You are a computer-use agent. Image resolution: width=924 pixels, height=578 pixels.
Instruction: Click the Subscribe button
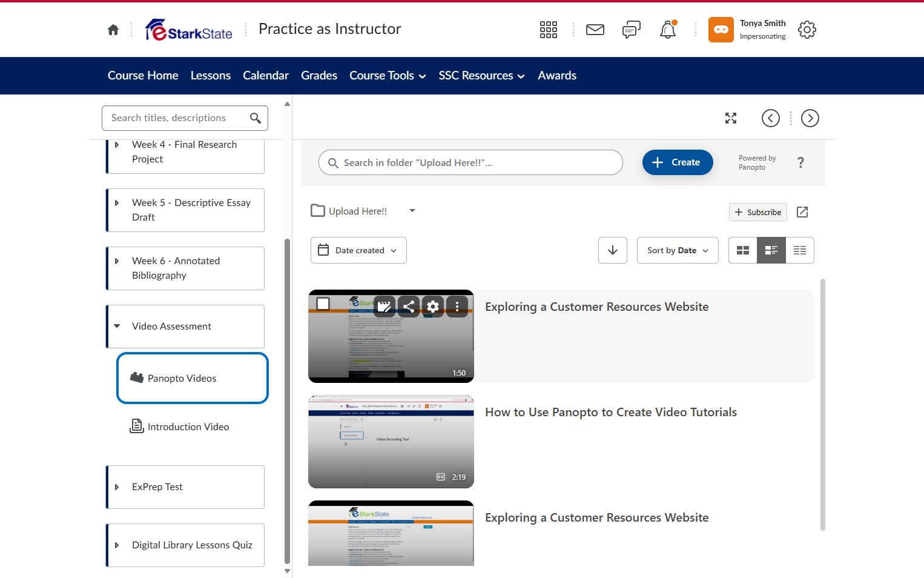[x=758, y=212]
